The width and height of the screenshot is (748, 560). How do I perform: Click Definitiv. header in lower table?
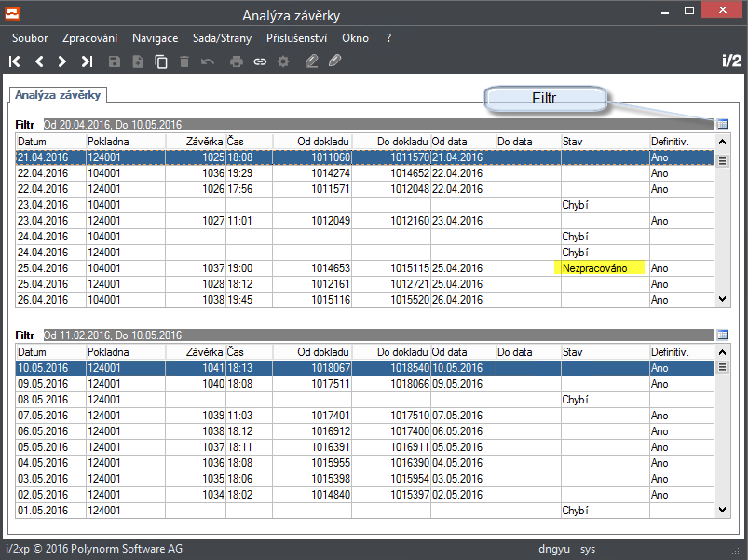[682, 352]
